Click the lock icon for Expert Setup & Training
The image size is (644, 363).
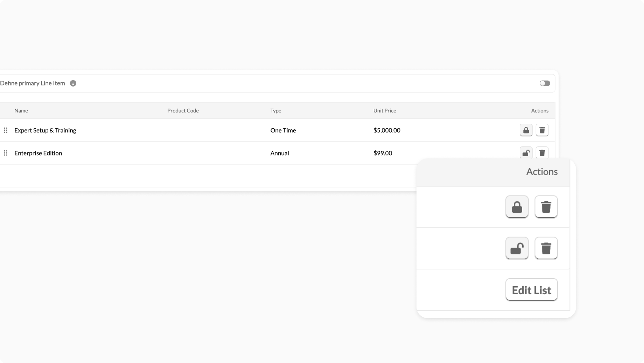(526, 130)
